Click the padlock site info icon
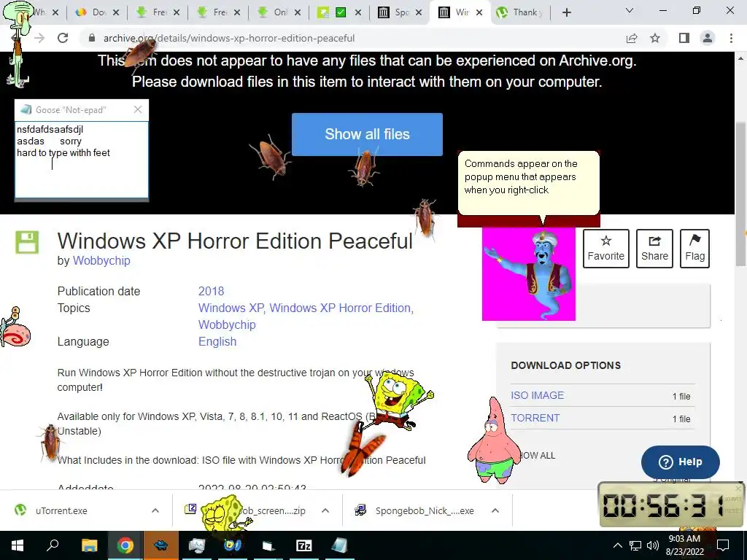The height and width of the screenshot is (560, 747). click(x=92, y=38)
